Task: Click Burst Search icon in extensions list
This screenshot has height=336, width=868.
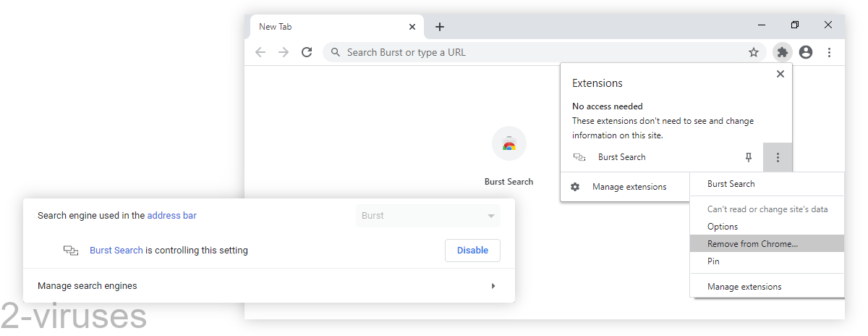Action: pos(579,157)
